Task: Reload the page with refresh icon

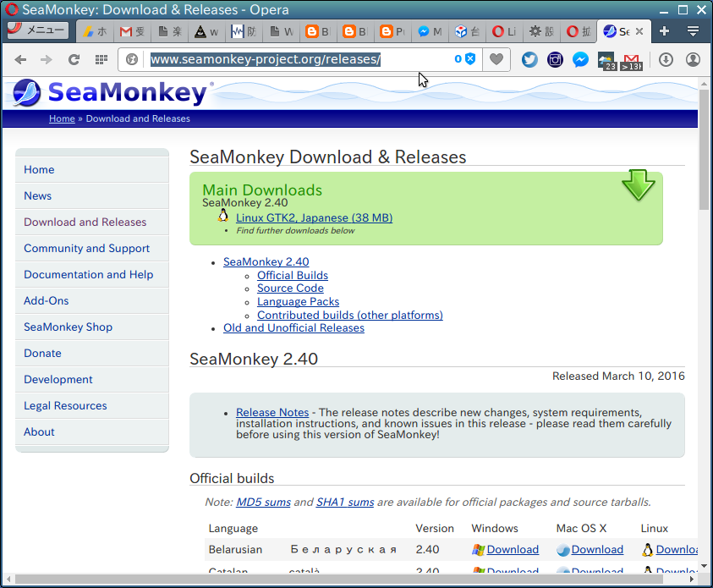Action: click(x=74, y=59)
